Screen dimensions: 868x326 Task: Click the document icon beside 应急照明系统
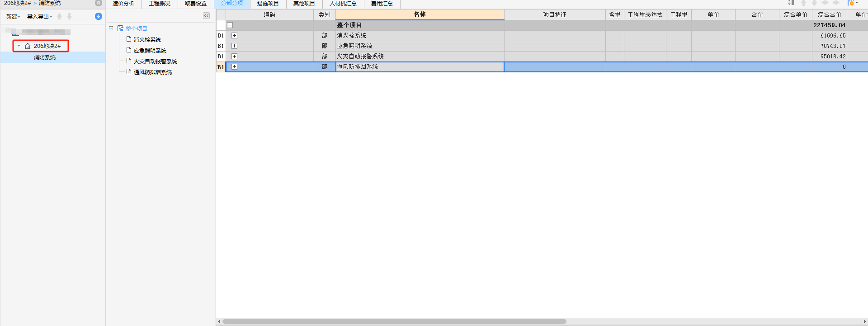click(129, 50)
